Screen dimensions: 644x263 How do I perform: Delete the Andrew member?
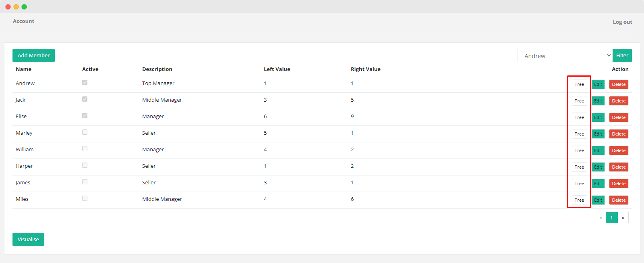[x=619, y=84]
